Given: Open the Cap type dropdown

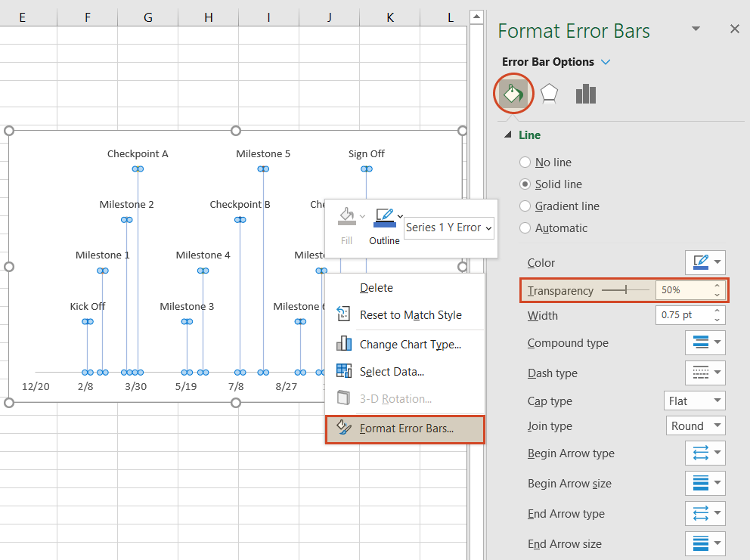Looking at the screenshot, I should 693,401.
